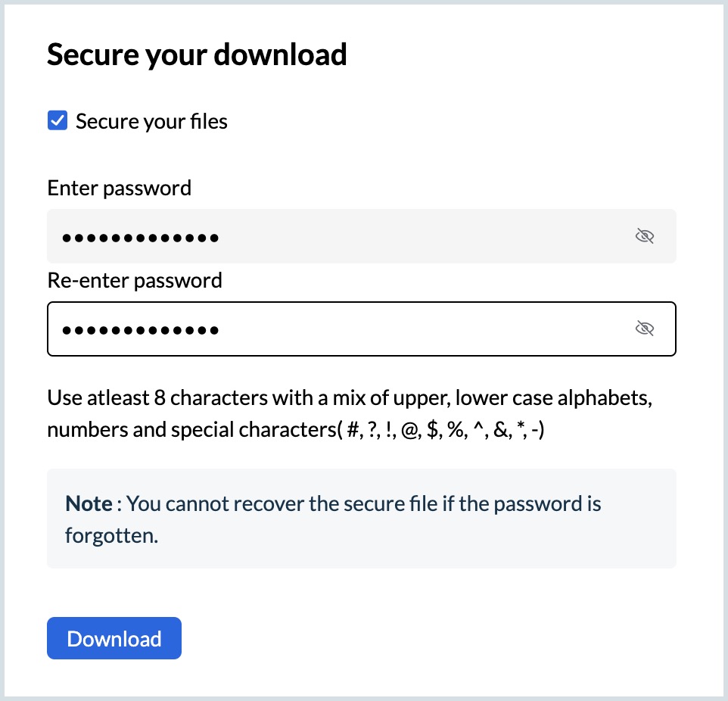
Task: Click the 'Secure your download' heading
Action: 197,55
